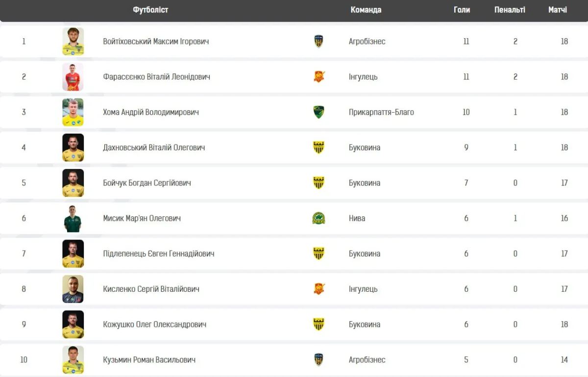
Task: Click Agrobiznes crest in Kuzmyn's row
Action: click(318, 360)
